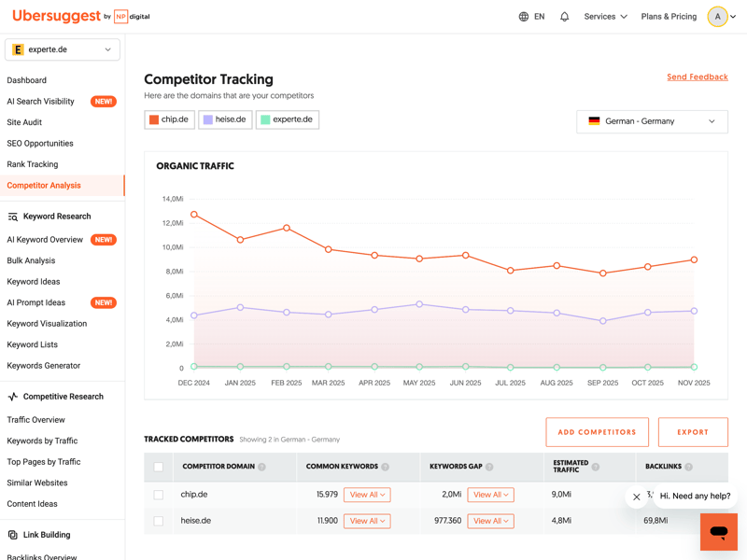
Task: Toggle the select-all competitors checkbox
Action: pyautogui.click(x=159, y=467)
